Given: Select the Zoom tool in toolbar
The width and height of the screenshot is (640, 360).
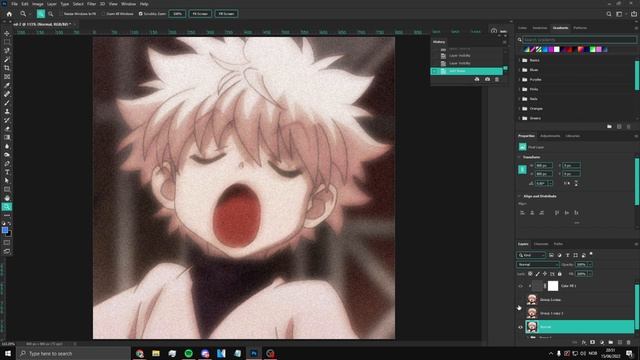Looking at the screenshot, I should (7, 207).
